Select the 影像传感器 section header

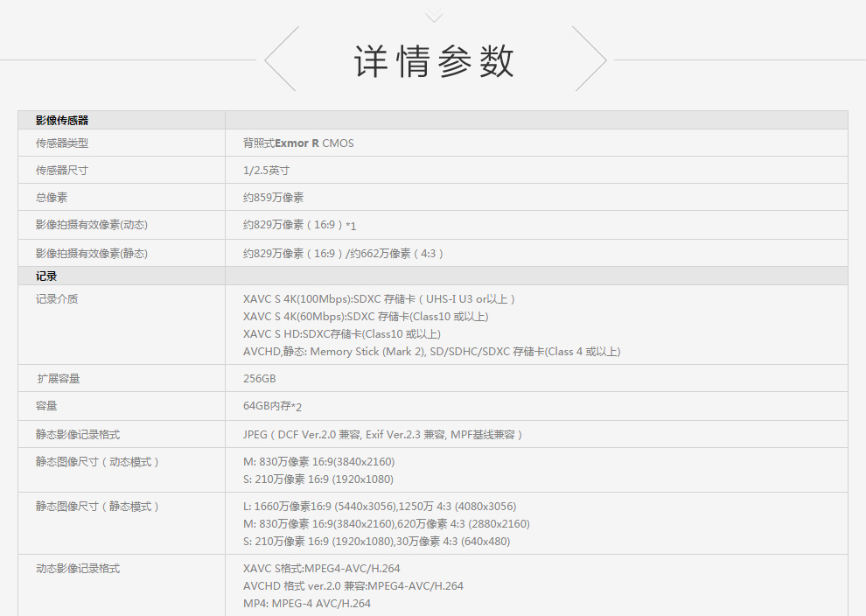62,120
